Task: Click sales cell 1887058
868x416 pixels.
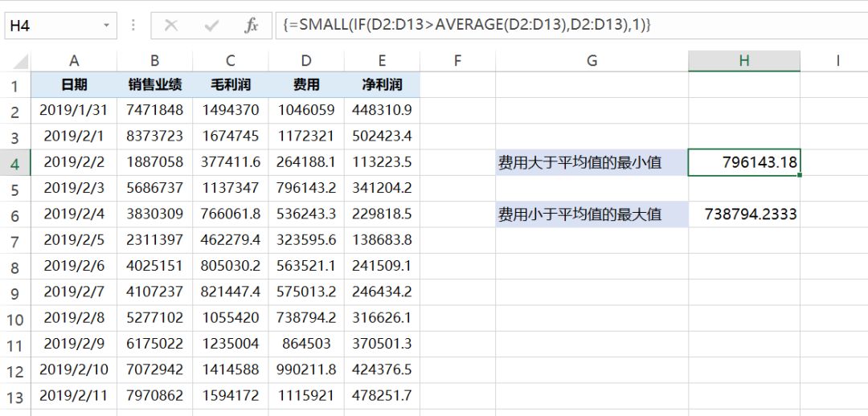Action: tap(154, 162)
